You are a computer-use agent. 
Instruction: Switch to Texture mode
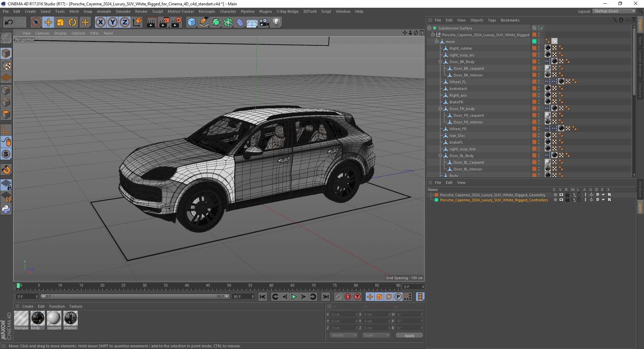[6, 66]
